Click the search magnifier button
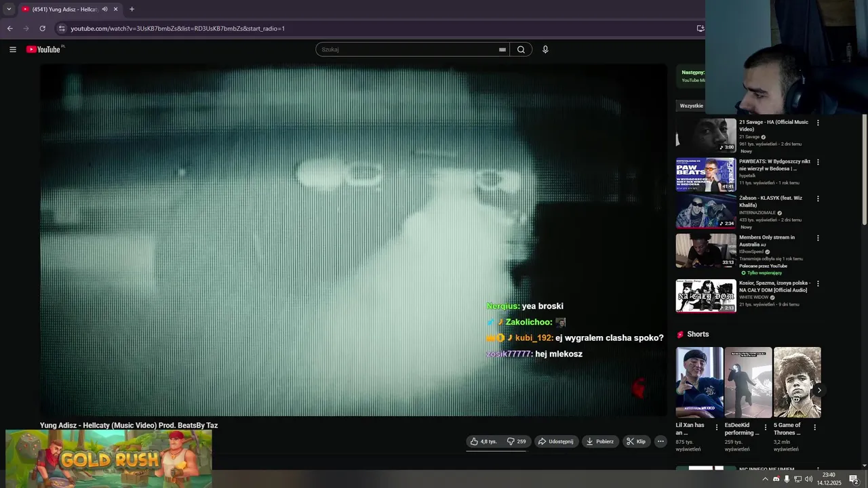This screenshot has height=488, width=868. (521, 49)
